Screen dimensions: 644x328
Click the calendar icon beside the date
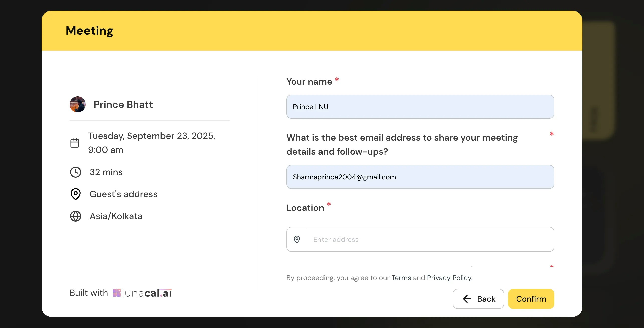pos(75,143)
